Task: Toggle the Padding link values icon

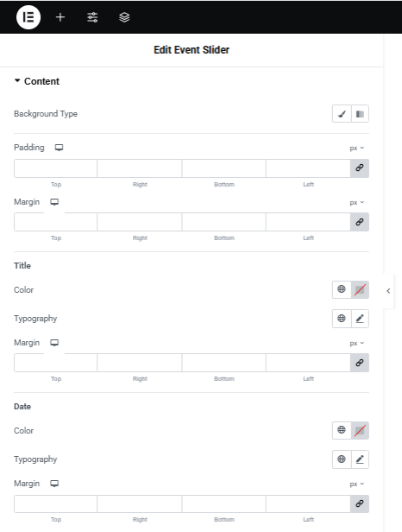Action: [360, 168]
